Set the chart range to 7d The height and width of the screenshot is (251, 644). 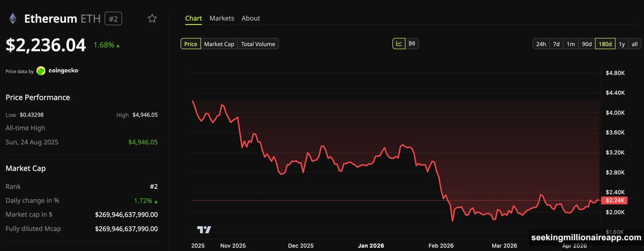557,44
